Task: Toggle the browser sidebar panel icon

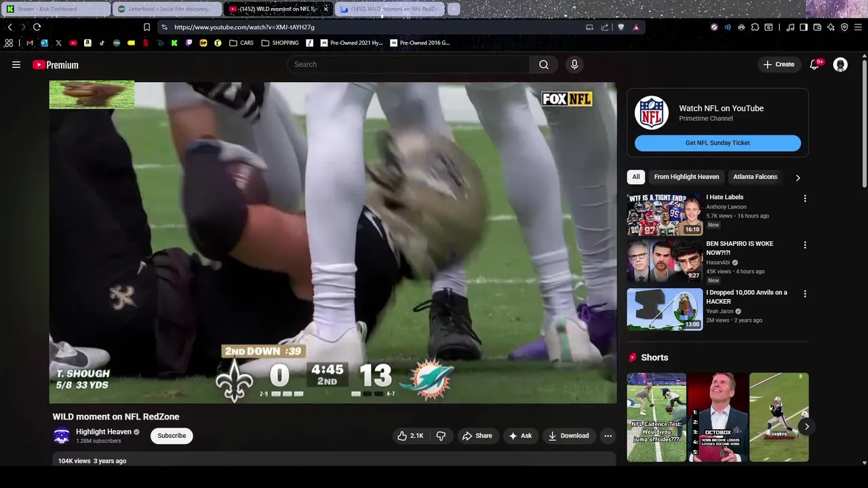Action: point(804,27)
